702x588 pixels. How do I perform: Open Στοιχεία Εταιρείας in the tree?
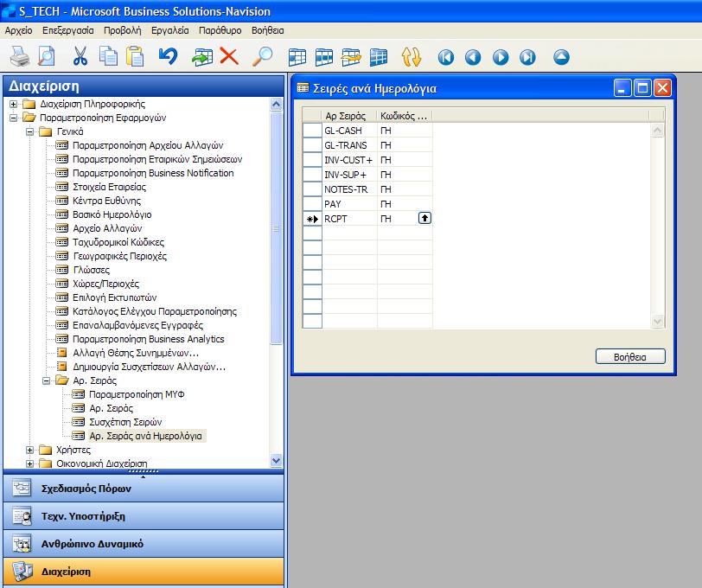(x=109, y=187)
